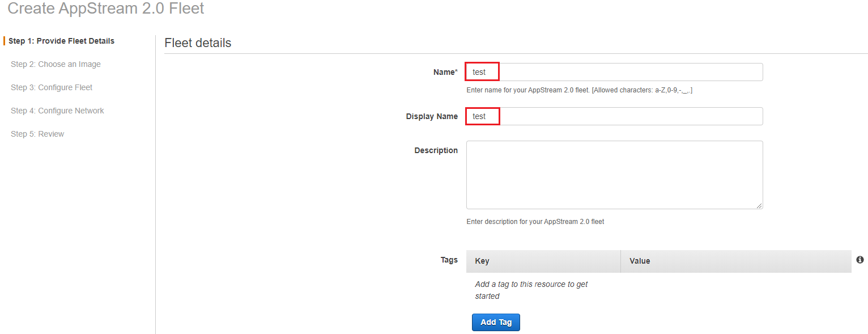Click the Add Tag button
Screen dimensions: 868x334
point(496,322)
